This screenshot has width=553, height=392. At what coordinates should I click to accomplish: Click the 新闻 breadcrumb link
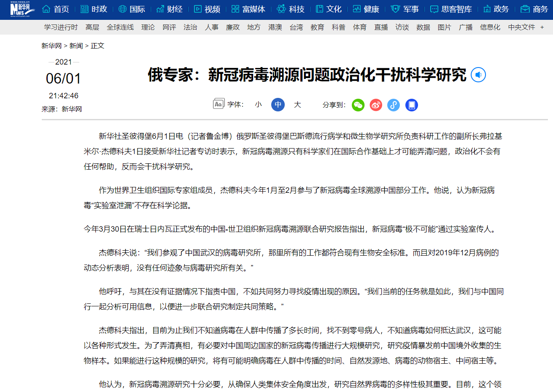76,46
